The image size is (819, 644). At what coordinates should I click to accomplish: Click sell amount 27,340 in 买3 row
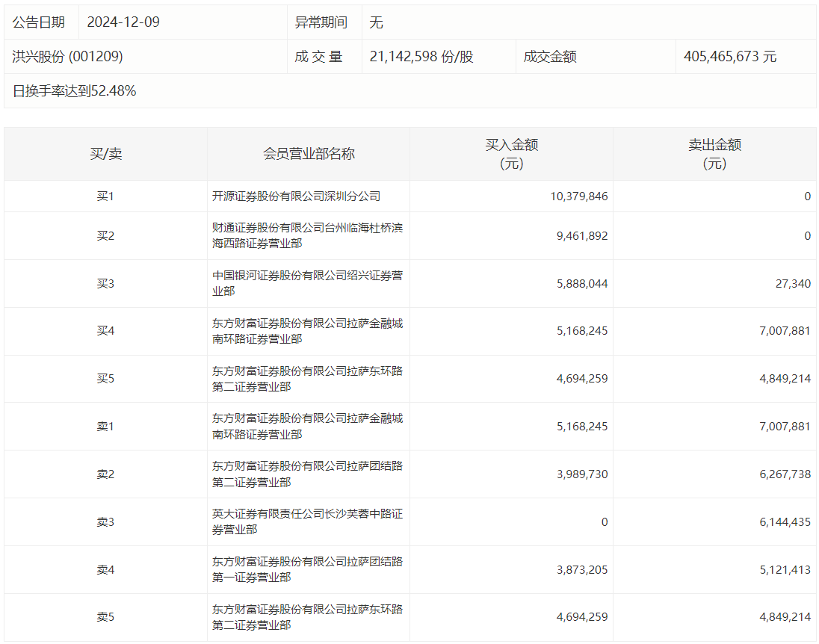coord(794,284)
